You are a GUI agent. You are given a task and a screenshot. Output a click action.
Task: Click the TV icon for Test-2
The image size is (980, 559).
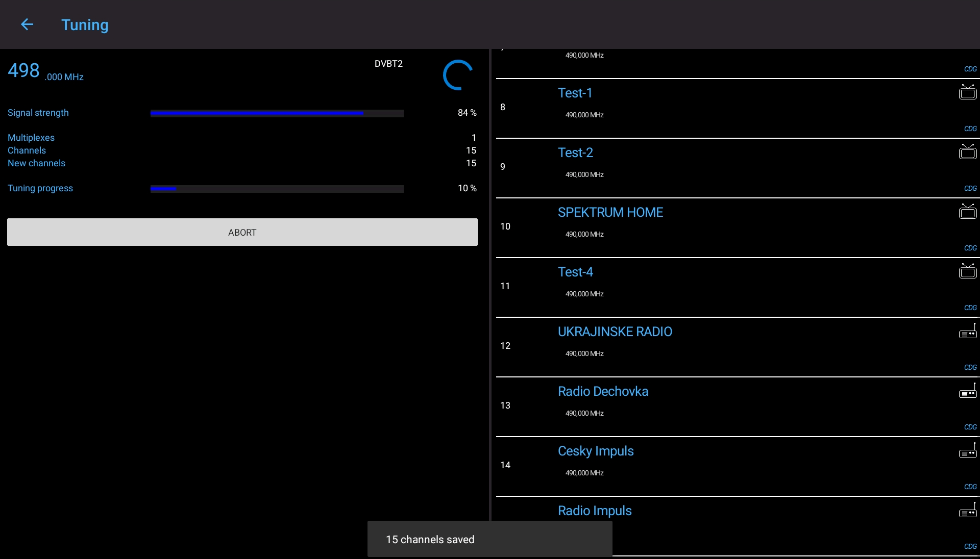967,152
